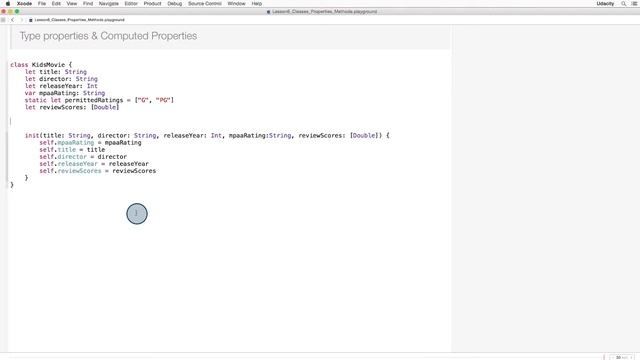Click 'self.releaseYear = releaseYear' line
The width and height of the screenshot is (640, 360).
[x=94, y=164]
